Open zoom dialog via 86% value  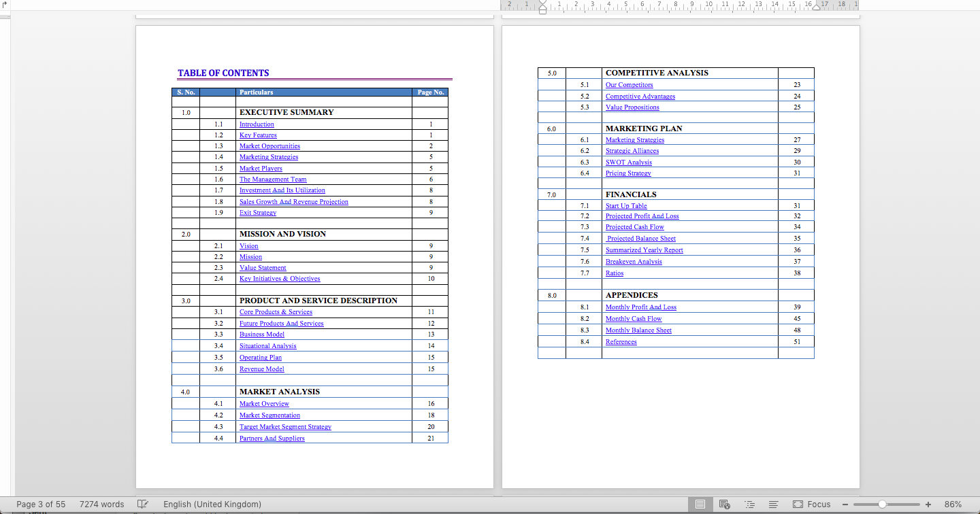click(x=953, y=504)
